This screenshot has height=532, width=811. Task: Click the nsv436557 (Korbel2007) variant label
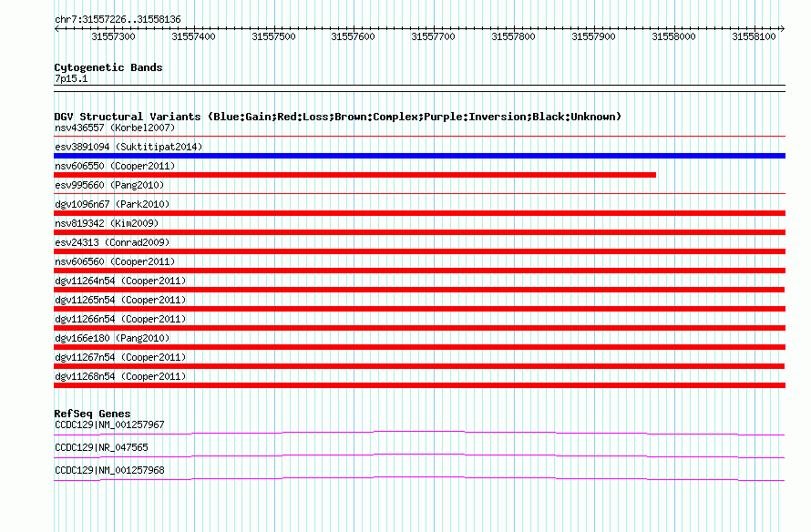coord(115,128)
